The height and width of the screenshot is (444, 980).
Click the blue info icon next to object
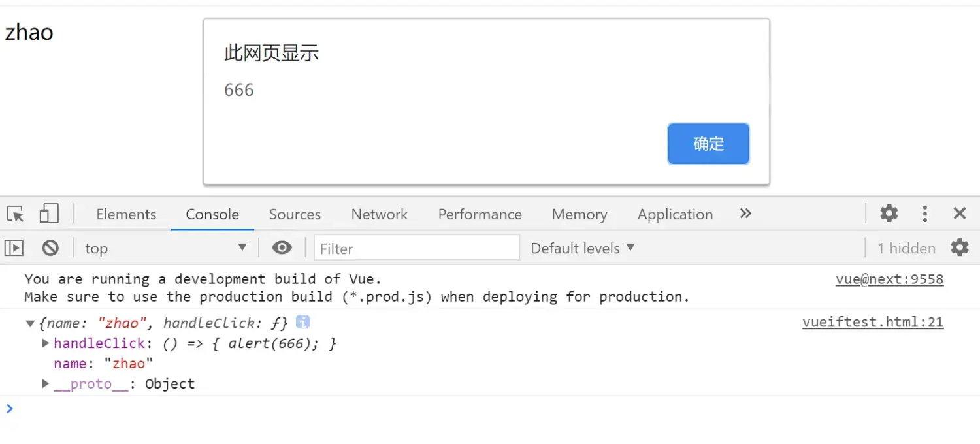click(302, 322)
